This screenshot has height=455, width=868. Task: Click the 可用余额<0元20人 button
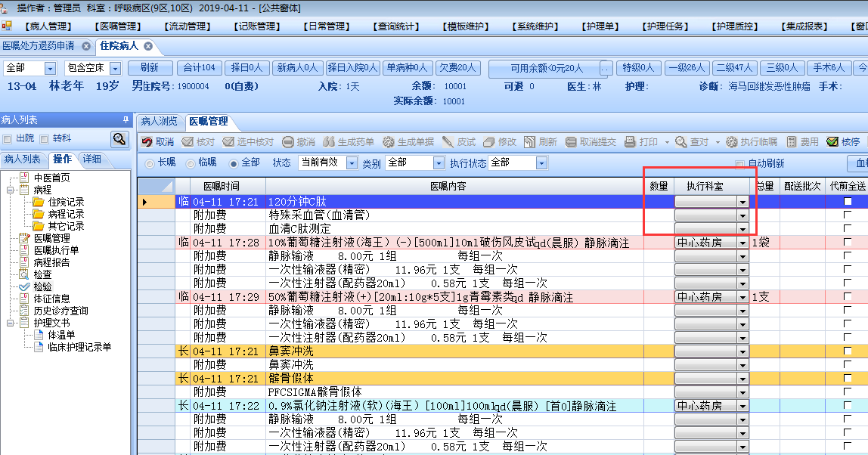(547, 68)
